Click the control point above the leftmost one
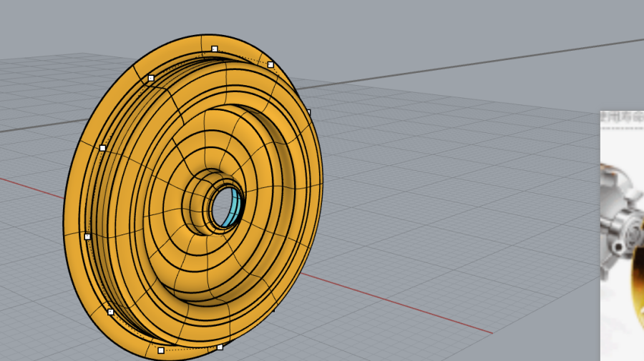This screenshot has height=361, width=644. point(102,148)
